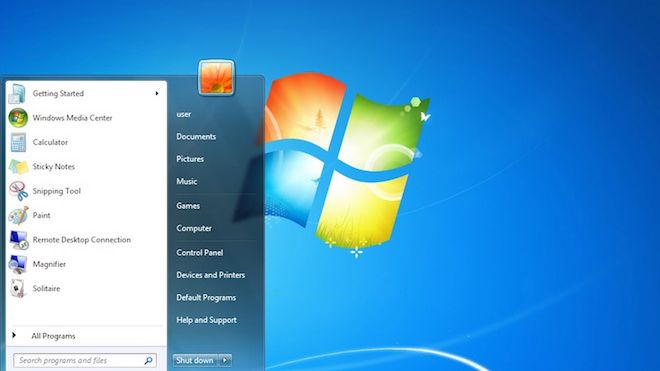Open Paint via its palette icon
The image size is (660, 371).
point(19,215)
